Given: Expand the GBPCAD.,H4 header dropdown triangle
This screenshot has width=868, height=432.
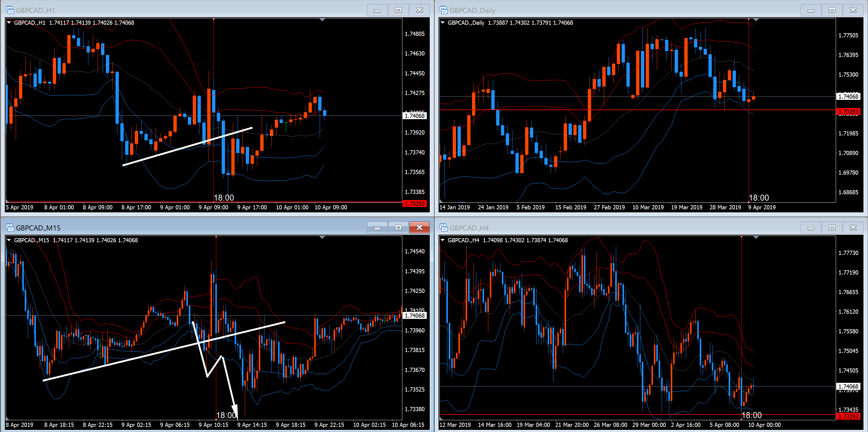Looking at the screenshot, I should click(x=443, y=240).
